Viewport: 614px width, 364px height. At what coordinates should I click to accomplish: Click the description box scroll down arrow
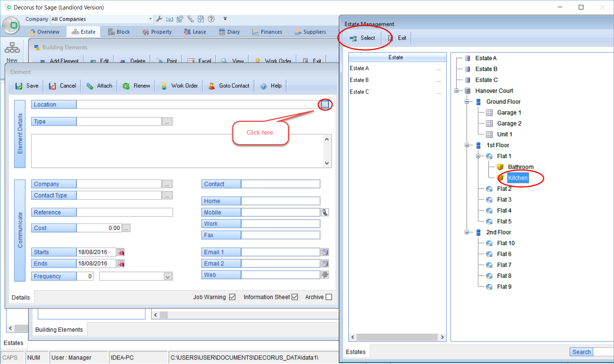pos(327,163)
